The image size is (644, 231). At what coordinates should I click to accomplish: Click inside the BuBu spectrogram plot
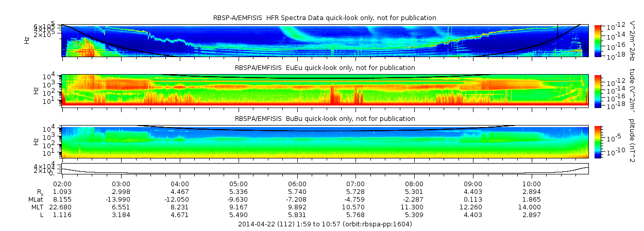pos(325,141)
